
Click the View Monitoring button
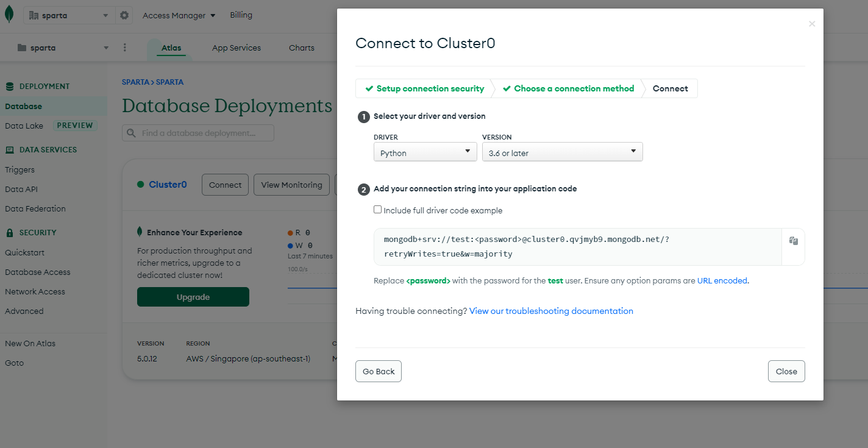[x=291, y=185]
